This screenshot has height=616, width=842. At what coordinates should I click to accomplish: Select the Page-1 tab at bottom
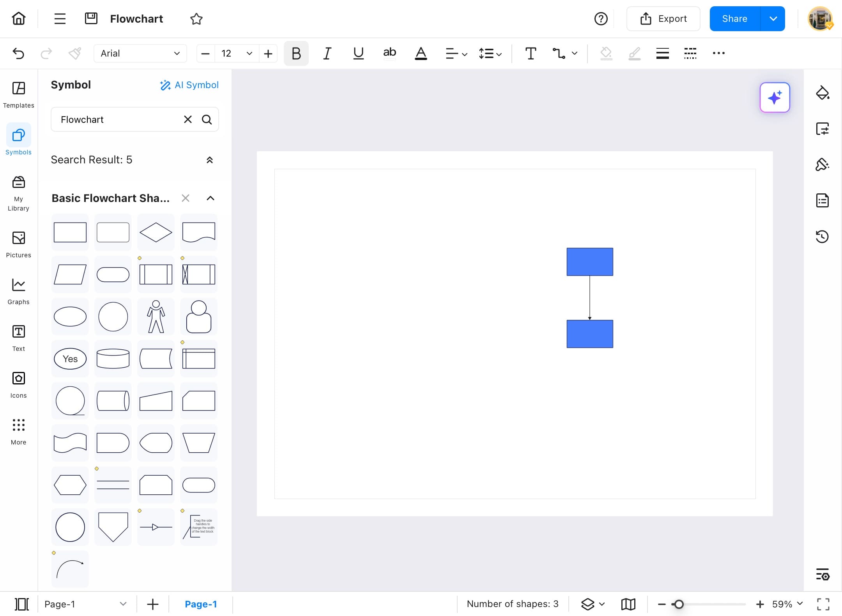[201, 604]
